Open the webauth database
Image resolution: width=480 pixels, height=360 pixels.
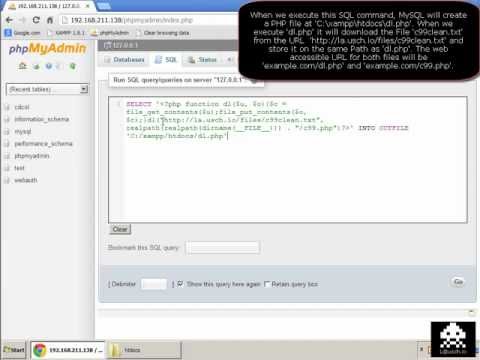[x=26, y=180]
